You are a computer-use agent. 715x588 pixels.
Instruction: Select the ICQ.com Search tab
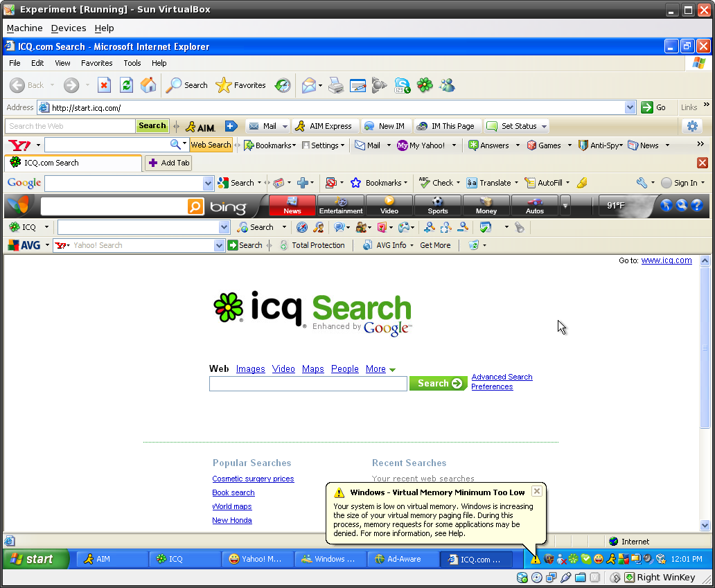[73, 163]
